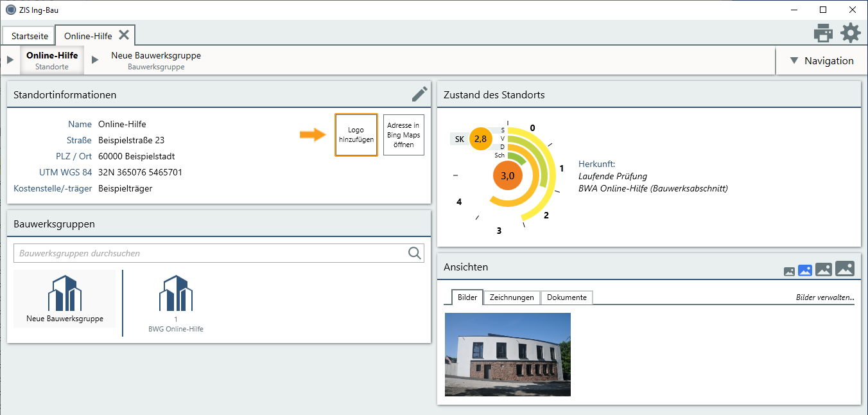The image size is (868, 415).
Task: Choose the largest image size icon in Ansichten
Action: point(845,269)
